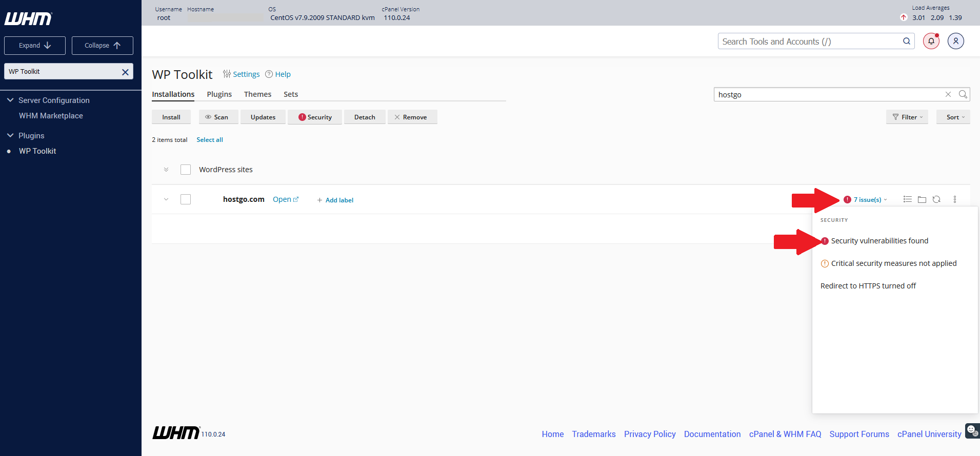Screen dimensions: 980x456
Task: Open the user account icon
Action: tap(956, 41)
